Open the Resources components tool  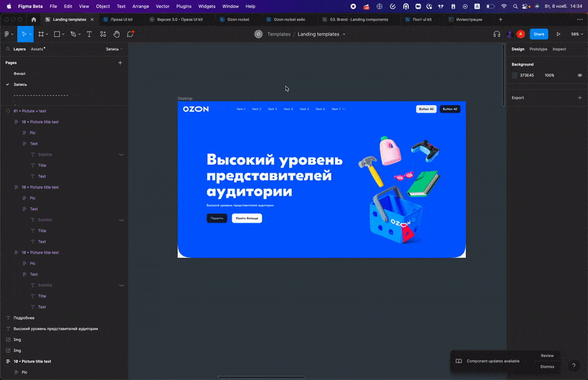pyautogui.click(x=103, y=34)
